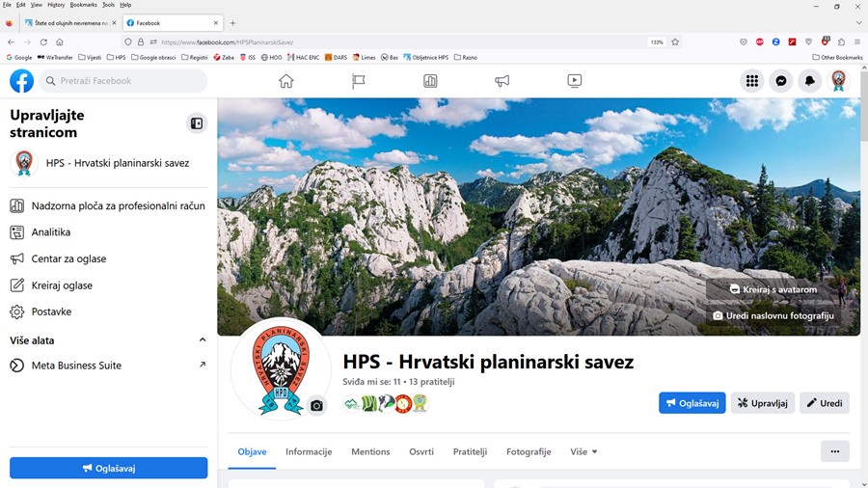The width and height of the screenshot is (868, 488).
Task: Click the site padlock icon in the address bar
Action: (x=141, y=42)
